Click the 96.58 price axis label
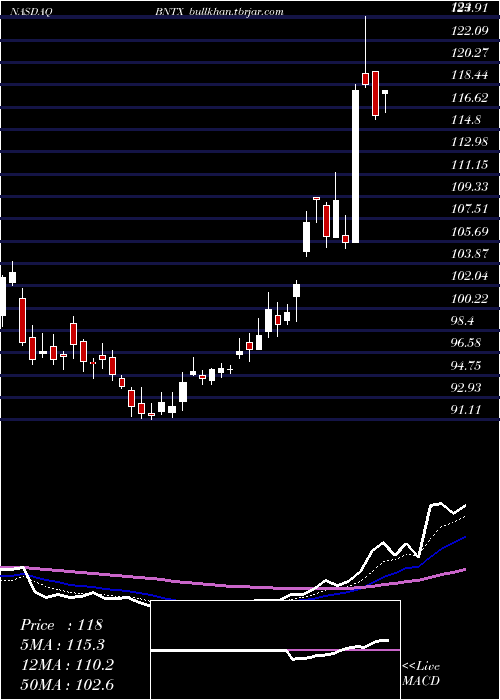The image size is (500, 700). (464, 343)
